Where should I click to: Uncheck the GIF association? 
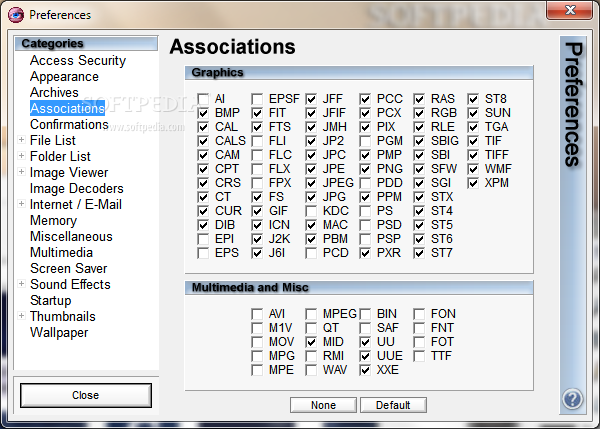pyautogui.click(x=257, y=211)
